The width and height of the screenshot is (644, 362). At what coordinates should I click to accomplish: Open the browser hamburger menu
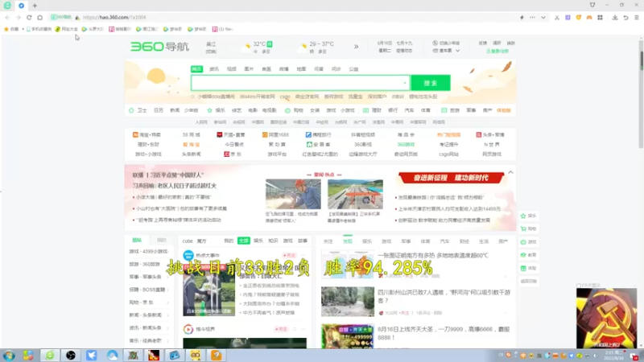click(636, 17)
